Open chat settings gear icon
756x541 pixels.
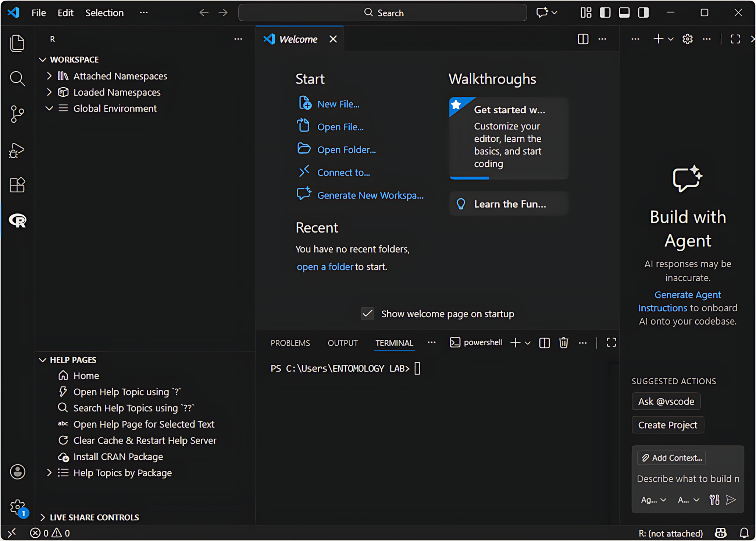pos(687,39)
